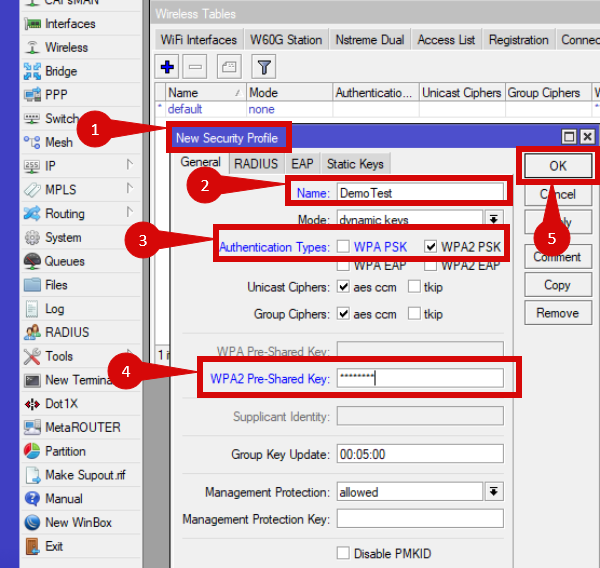This screenshot has width=600, height=568.
Task: Toggle Group Ciphers aes ccm checkbox
Action: pyautogui.click(x=343, y=314)
